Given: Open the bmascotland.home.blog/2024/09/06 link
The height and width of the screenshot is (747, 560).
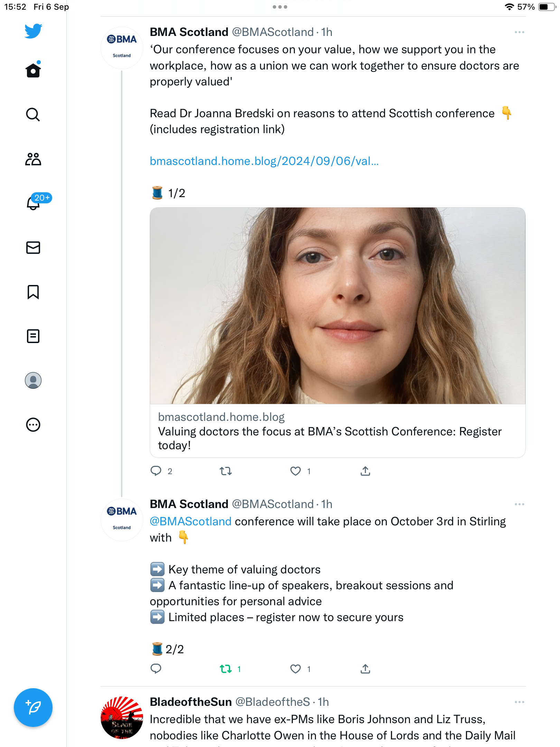Looking at the screenshot, I should [264, 161].
